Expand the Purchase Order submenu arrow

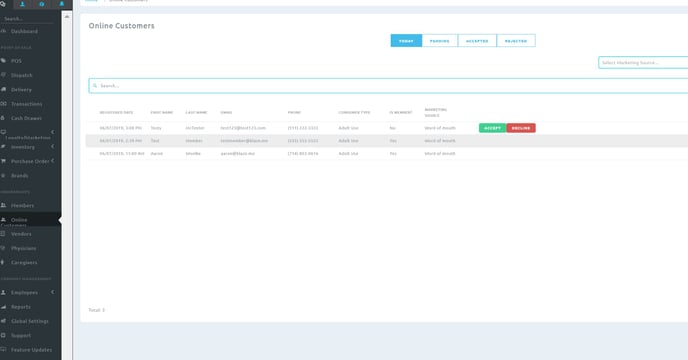click(53, 161)
